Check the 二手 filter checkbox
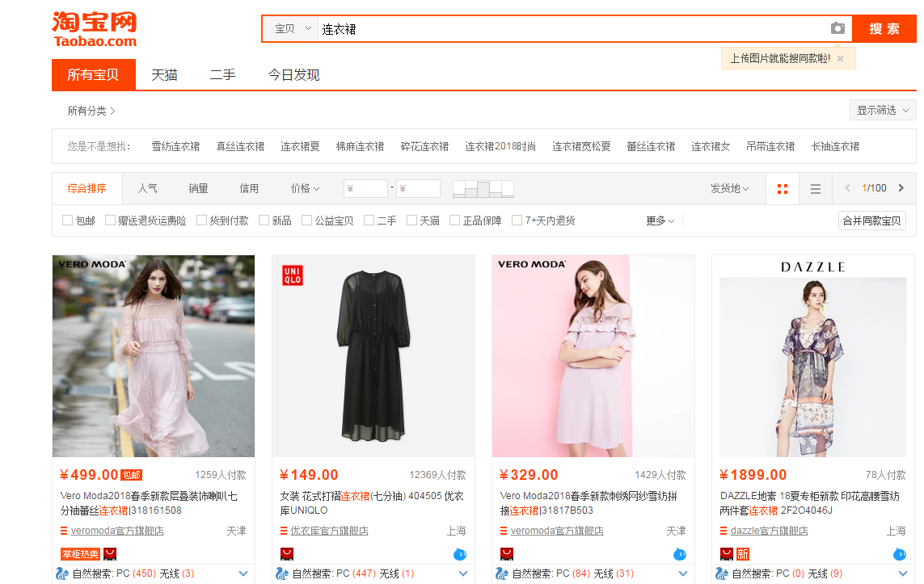Screen dimensions: 924x584 pyautogui.click(x=369, y=221)
